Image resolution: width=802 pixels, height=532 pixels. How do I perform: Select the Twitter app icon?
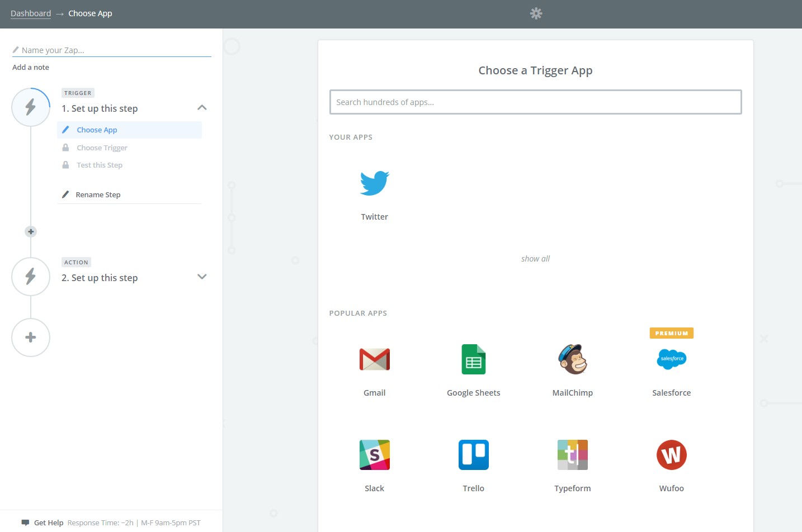[374, 183]
